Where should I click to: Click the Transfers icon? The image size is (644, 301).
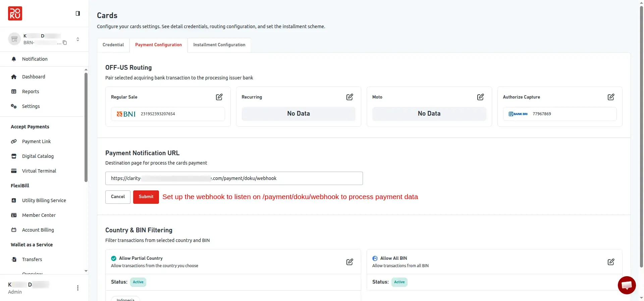(x=14, y=259)
